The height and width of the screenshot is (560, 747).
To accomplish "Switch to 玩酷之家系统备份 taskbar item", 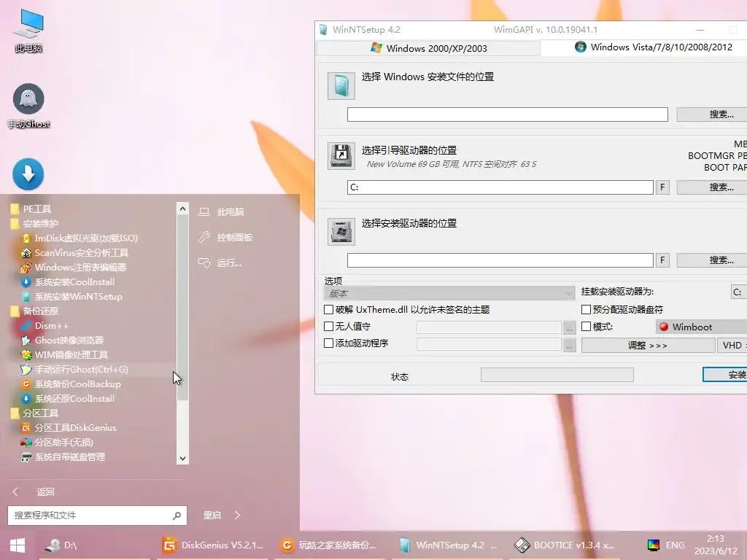I will pyautogui.click(x=328, y=545).
